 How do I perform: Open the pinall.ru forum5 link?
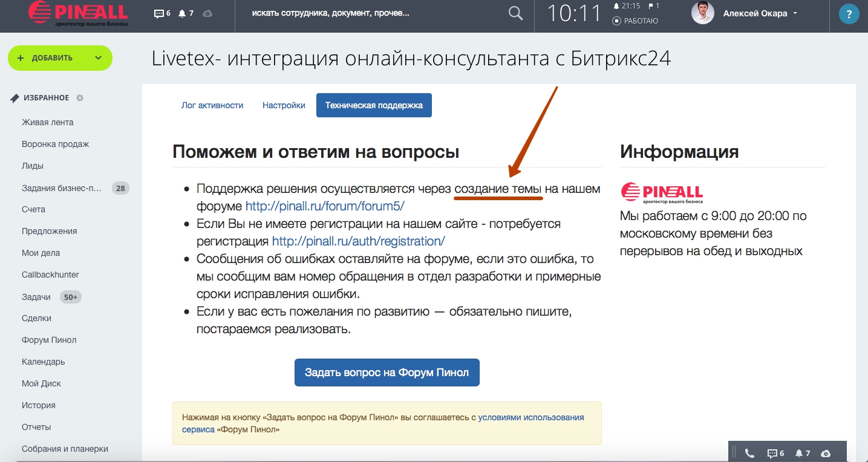(325, 206)
